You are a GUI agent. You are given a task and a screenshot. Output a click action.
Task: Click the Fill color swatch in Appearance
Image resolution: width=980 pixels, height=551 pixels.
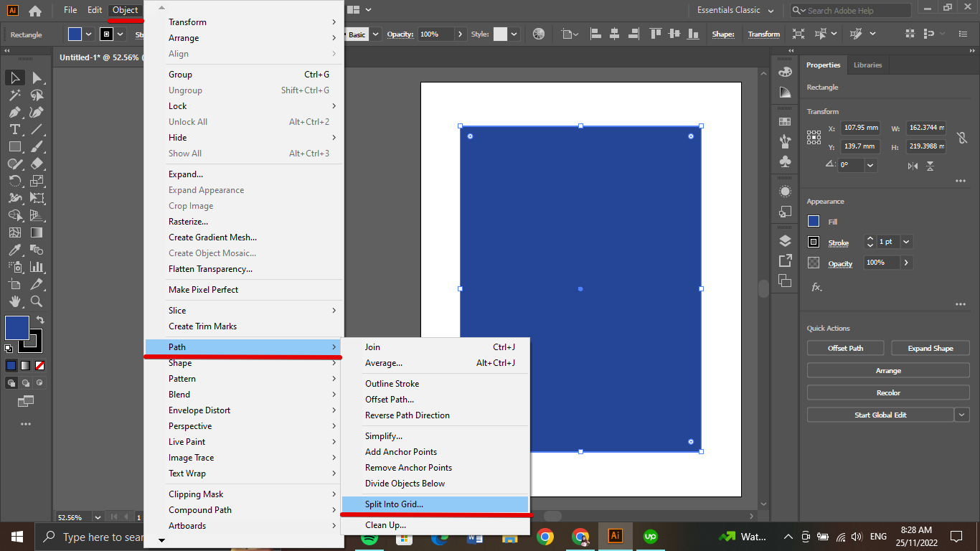tap(814, 222)
